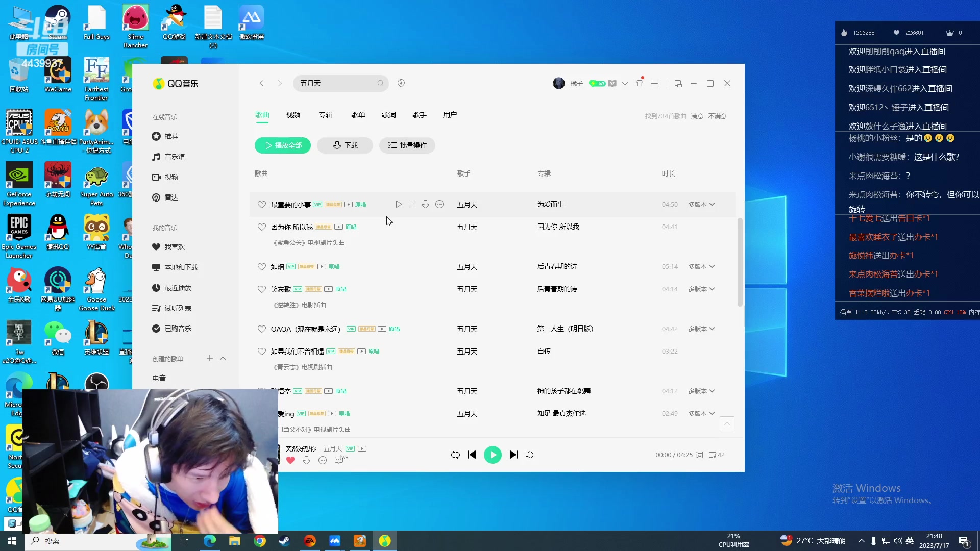Screen dimensions: 980x551
Task: Open the song recognition icon beside search
Action: tap(401, 83)
